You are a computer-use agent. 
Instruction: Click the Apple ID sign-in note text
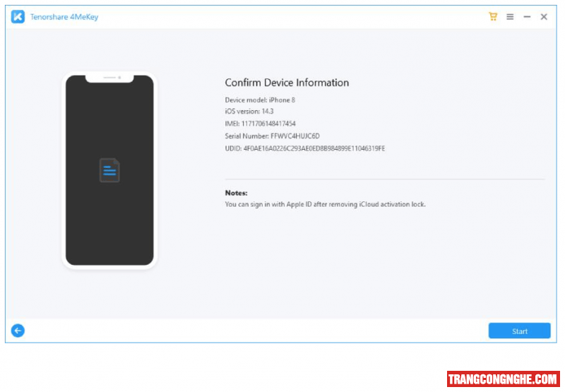325,204
